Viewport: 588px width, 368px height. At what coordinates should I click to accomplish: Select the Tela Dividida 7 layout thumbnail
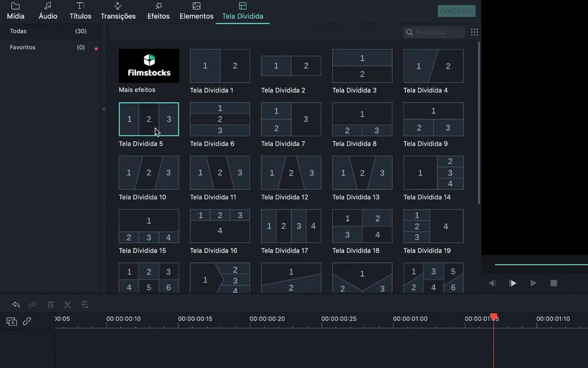point(291,119)
